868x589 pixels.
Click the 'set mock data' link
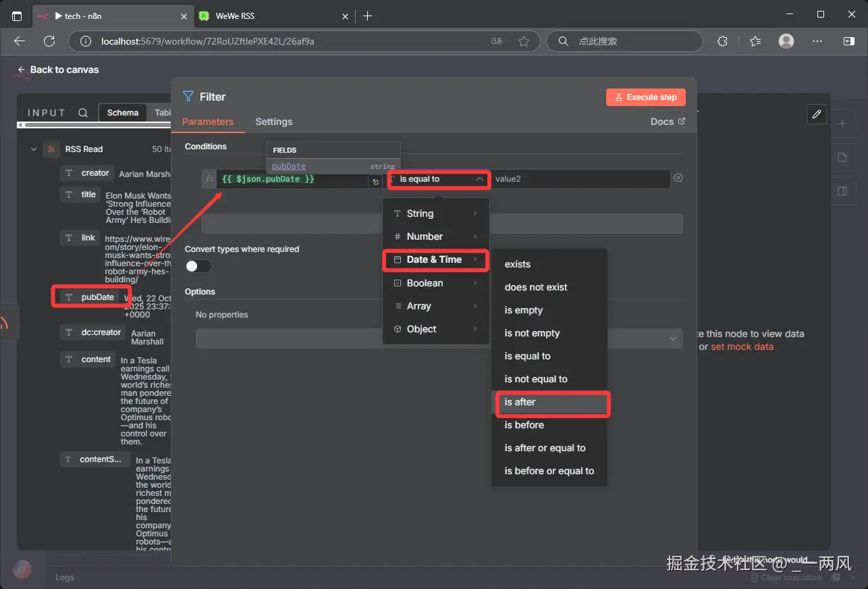tap(742, 347)
